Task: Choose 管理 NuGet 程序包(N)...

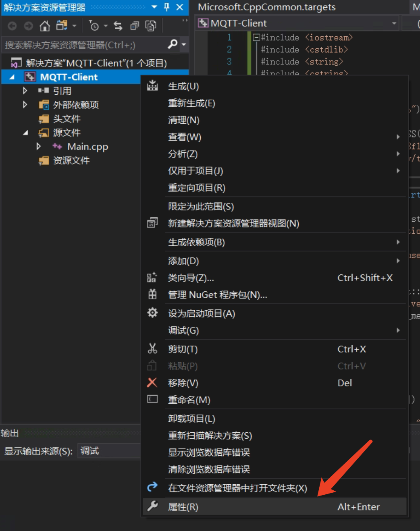Action: 274,295
